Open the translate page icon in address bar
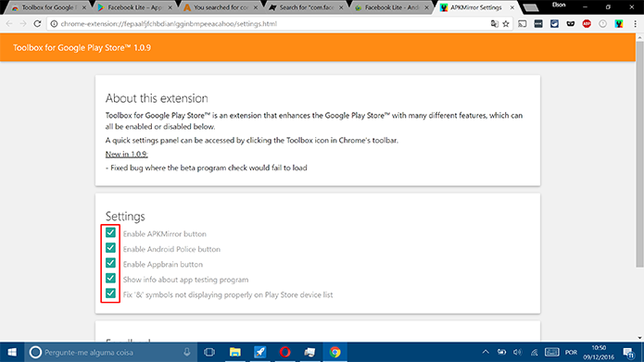 pos(495,24)
